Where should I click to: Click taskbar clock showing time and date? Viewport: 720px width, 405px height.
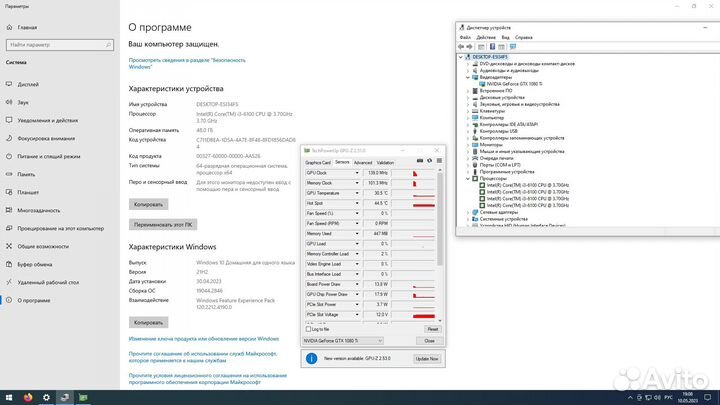point(687,397)
